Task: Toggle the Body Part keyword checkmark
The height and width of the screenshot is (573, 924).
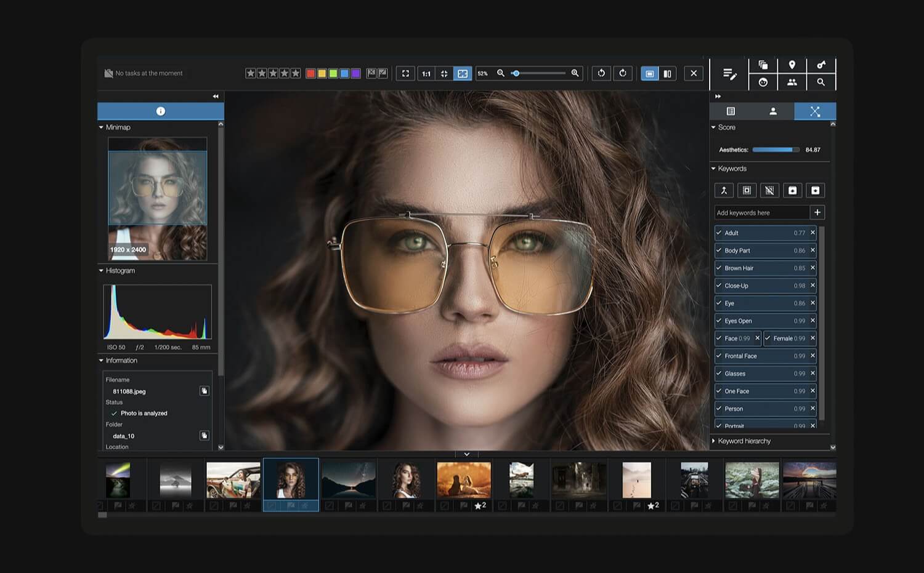Action: (x=719, y=250)
